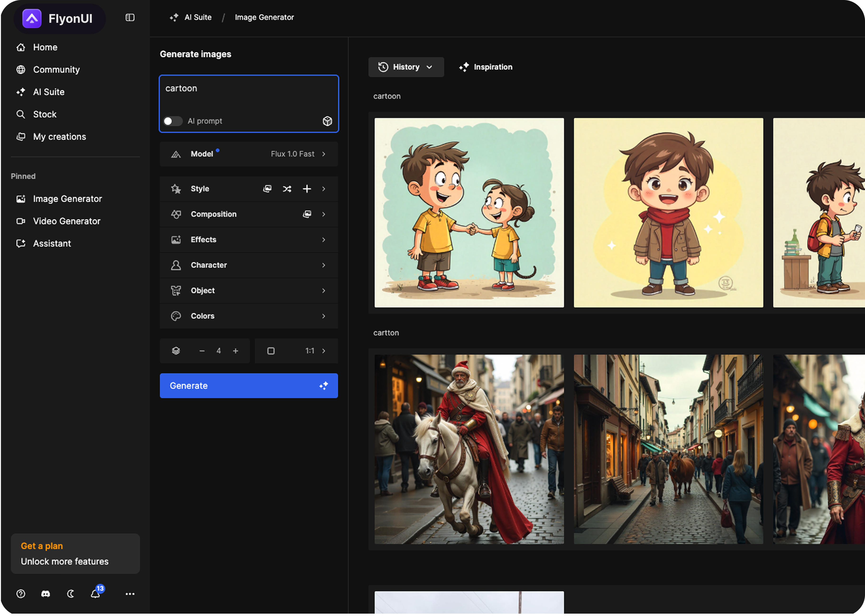This screenshot has width=865, height=616.
Task: Click the Generate button
Action: coord(249,386)
